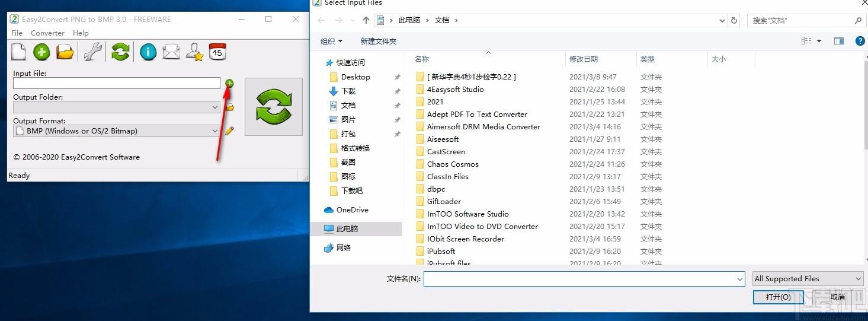Screen dimensions: 868x321
Task: Click the 搜索"文档" search box
Action: point(806,20)
